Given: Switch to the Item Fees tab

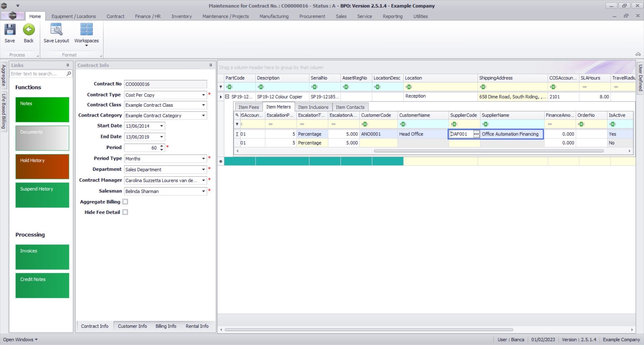Looking at the screenshot, I should pyautogui.click(x=249, y=107).
